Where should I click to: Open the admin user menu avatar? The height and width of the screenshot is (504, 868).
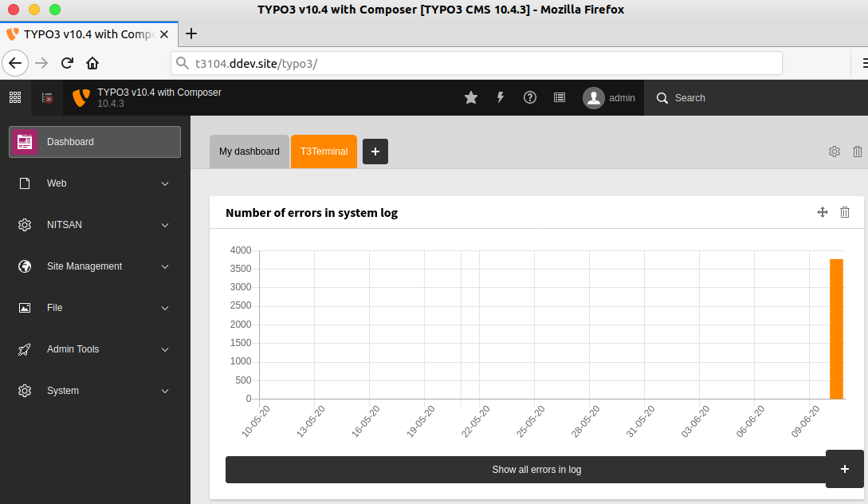[x=593, y=97]
